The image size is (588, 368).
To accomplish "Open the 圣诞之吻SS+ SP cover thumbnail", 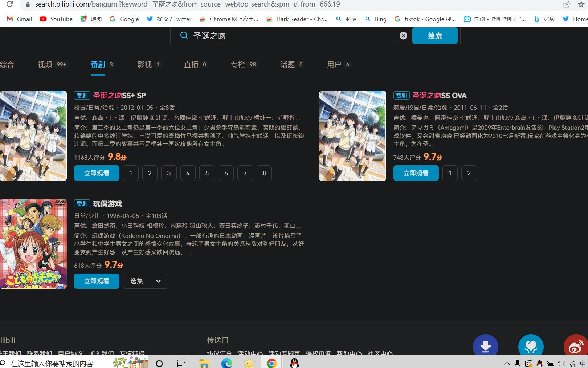I will pyautogui.click(x=33, y=136).
